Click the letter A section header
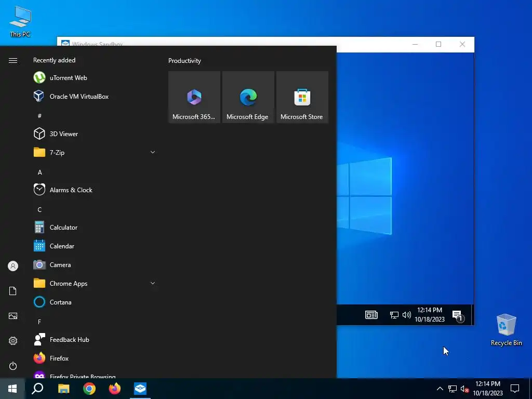532x399 pixels. pos(39,172)
